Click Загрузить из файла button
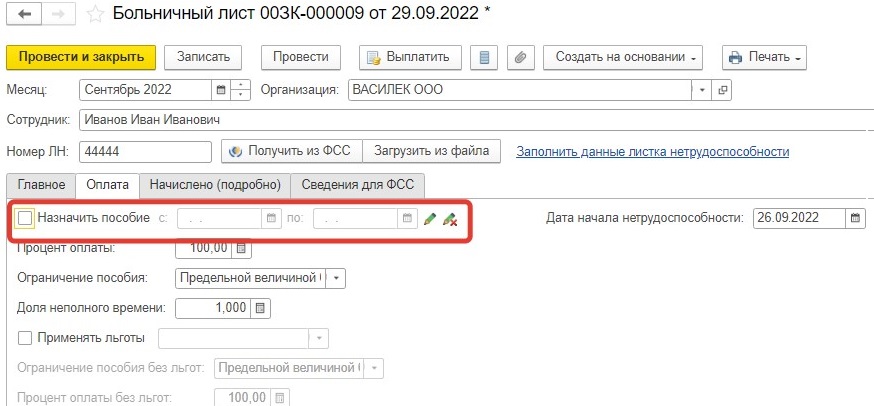874x406 pixels. (x=431, y=151)
